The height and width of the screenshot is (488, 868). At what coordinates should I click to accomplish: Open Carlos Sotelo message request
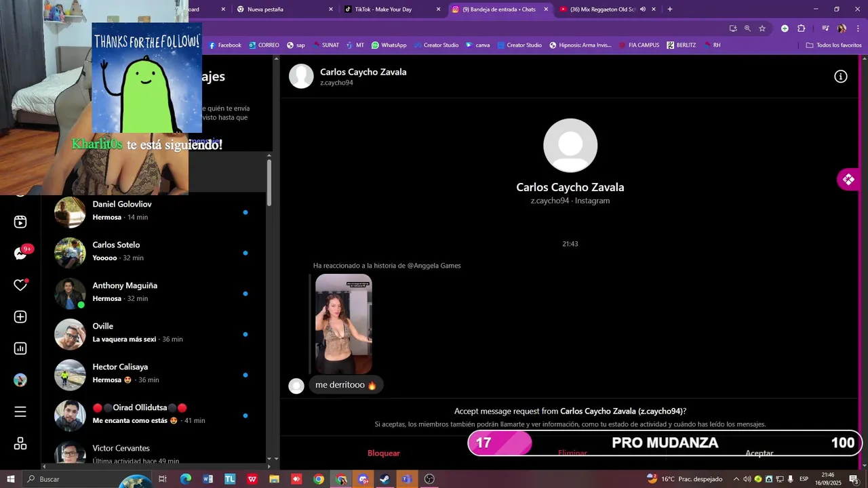(153, 251)
